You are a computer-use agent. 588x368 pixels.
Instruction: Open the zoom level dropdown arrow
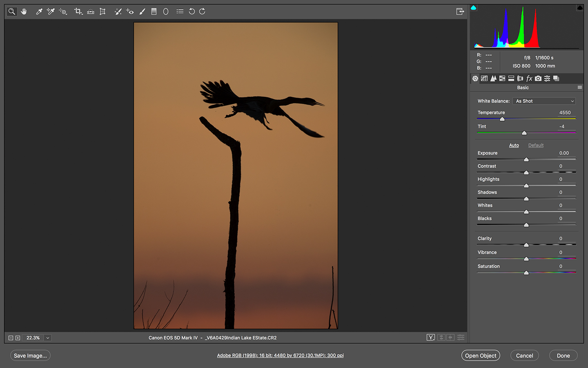point(48,338)
